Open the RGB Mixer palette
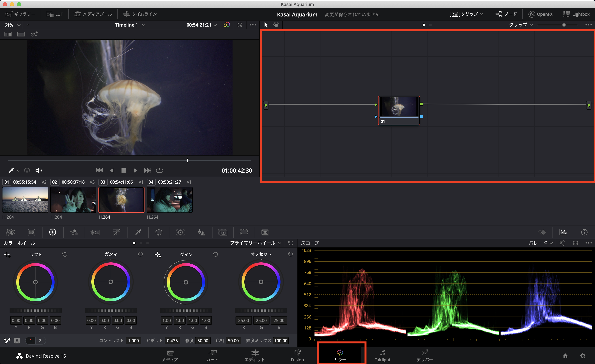 pos(74,232)
